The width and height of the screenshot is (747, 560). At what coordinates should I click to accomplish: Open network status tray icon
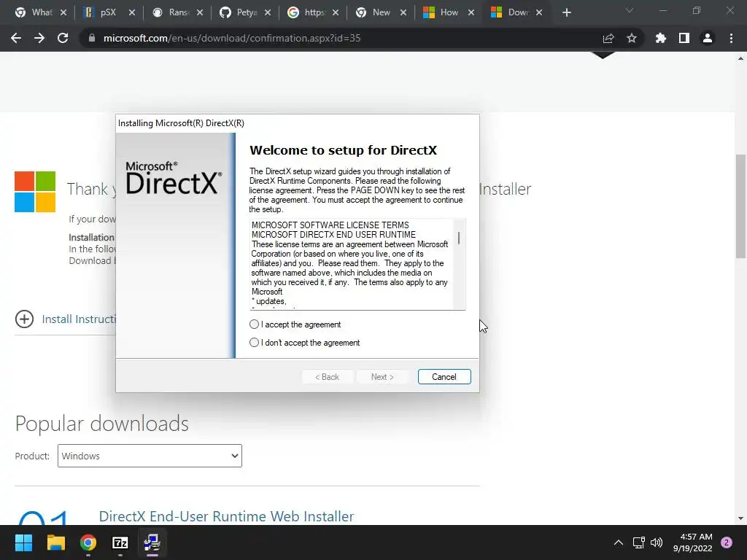coord(638,542)
